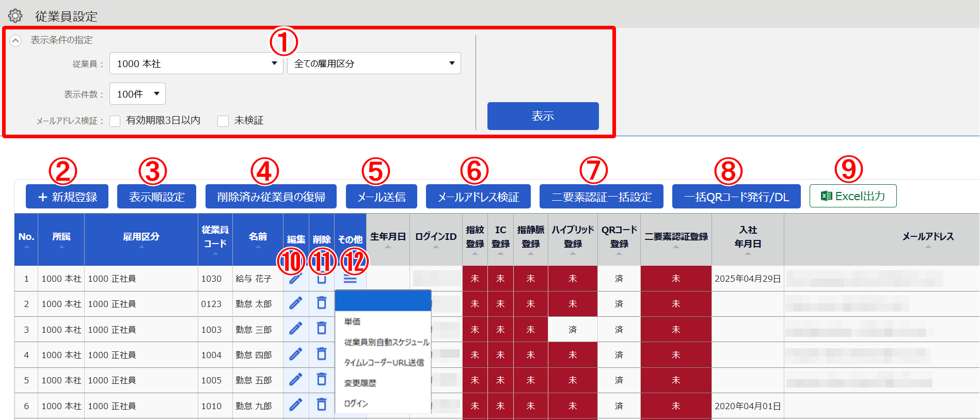Open the その他 hamburger menu for 給与 花子
The width and height of the screenshot is (980, 420).
[350, 279]
